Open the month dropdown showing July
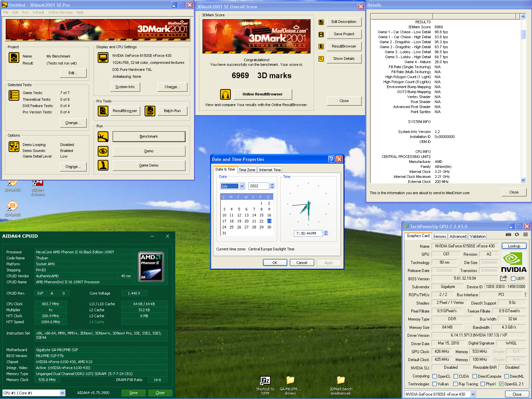532x399 pixels. point(242,186)
